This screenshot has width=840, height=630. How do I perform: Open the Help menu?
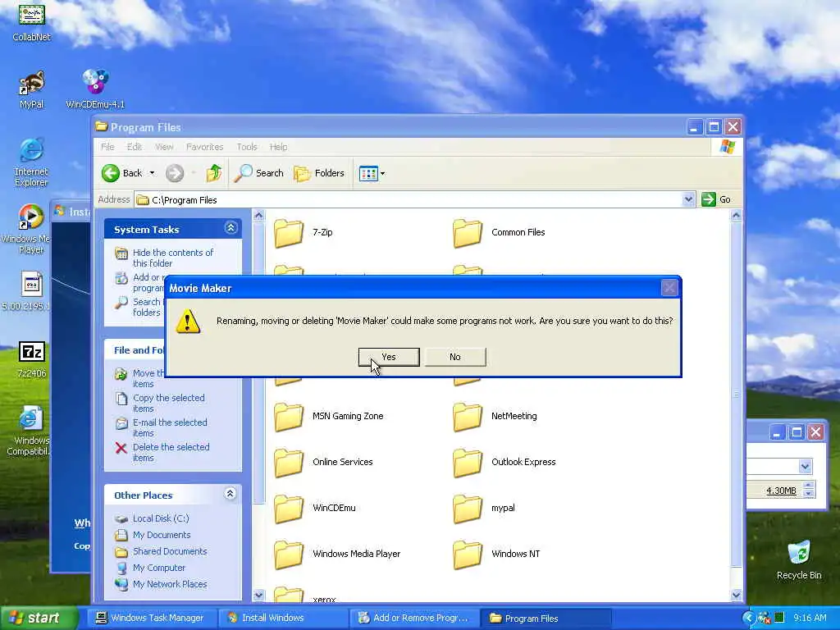[279, 147]
